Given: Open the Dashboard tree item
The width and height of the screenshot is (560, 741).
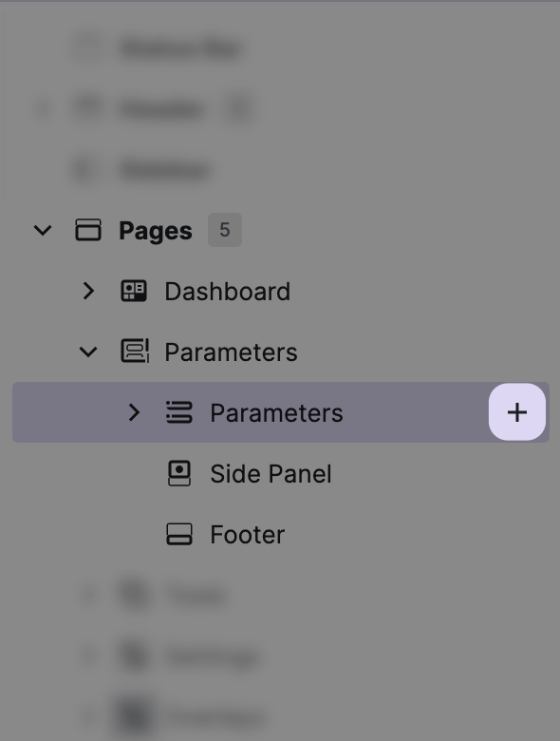Looking at the screenshot, I should (x=227, y=291).
